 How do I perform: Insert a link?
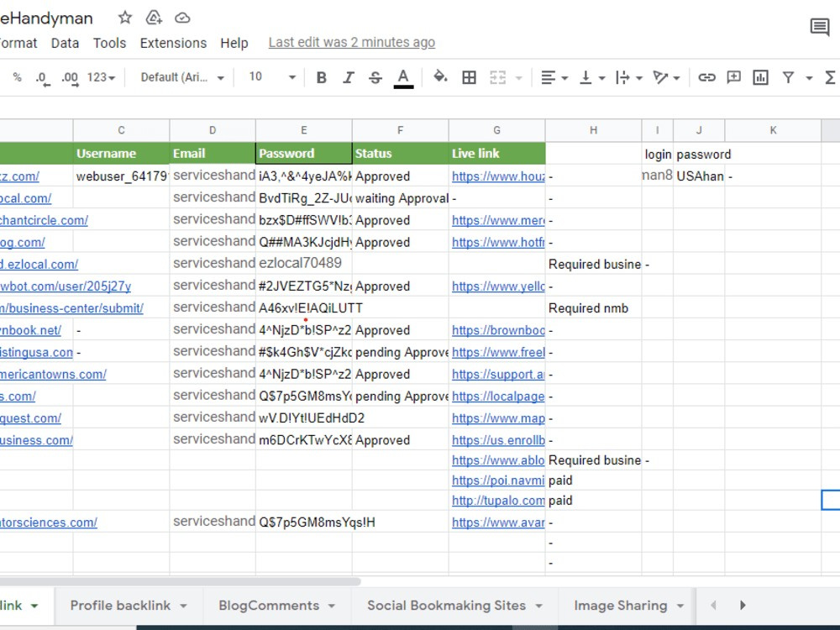click(x=706, y=77)
